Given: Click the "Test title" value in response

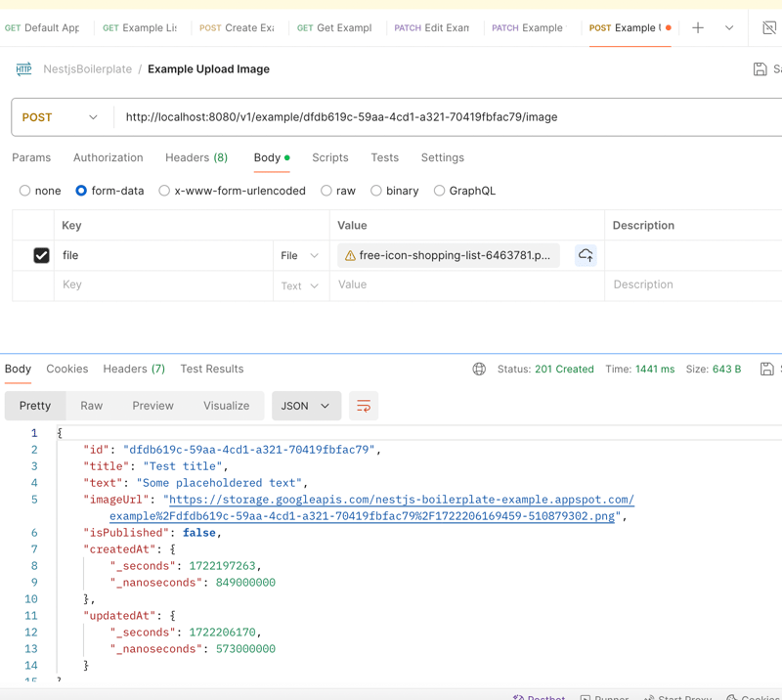Looking at the screenshot, I should click(x=183, y=466).
